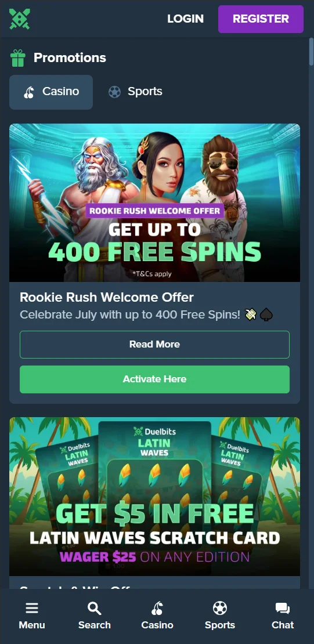The height and width of the screenshot is (644, 314).
Task: Click the purple REGISTER button
Action: click(261, 19)
